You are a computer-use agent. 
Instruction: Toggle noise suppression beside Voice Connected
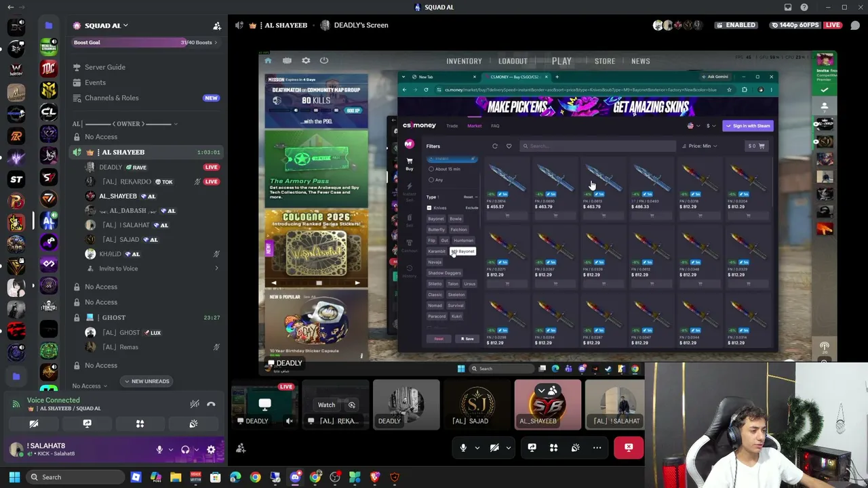tap(195, 404)
